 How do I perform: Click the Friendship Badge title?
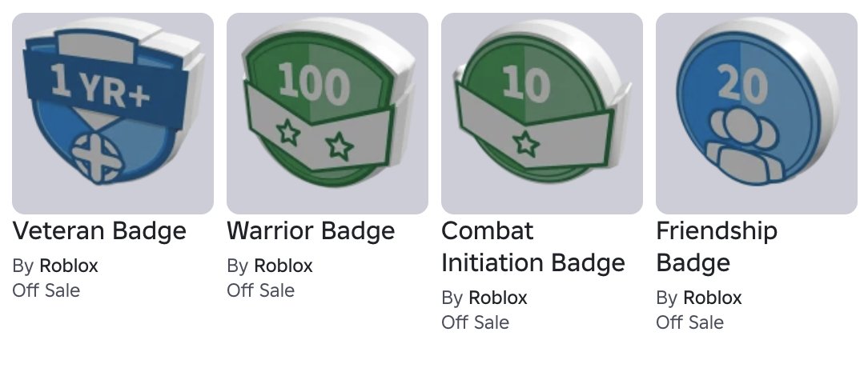[717, 247]
